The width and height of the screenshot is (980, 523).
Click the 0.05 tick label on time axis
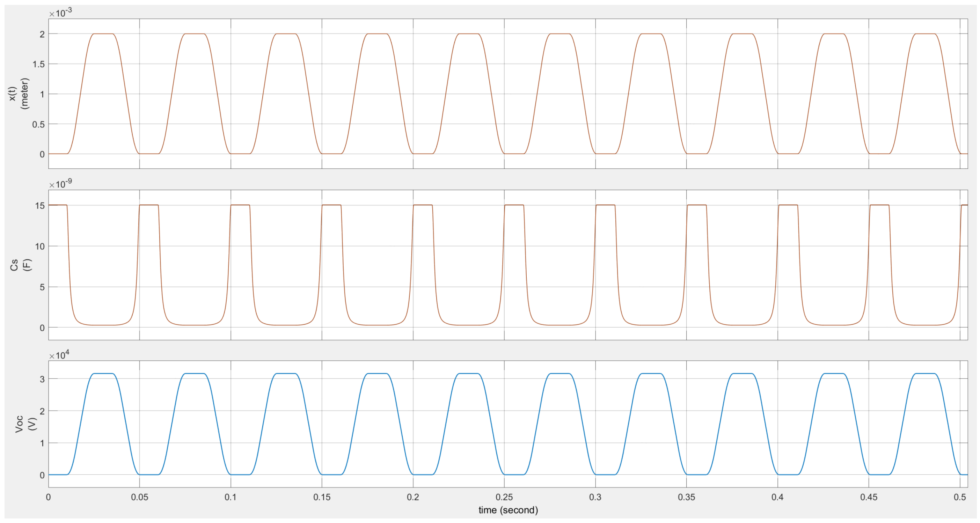point(140,497)
